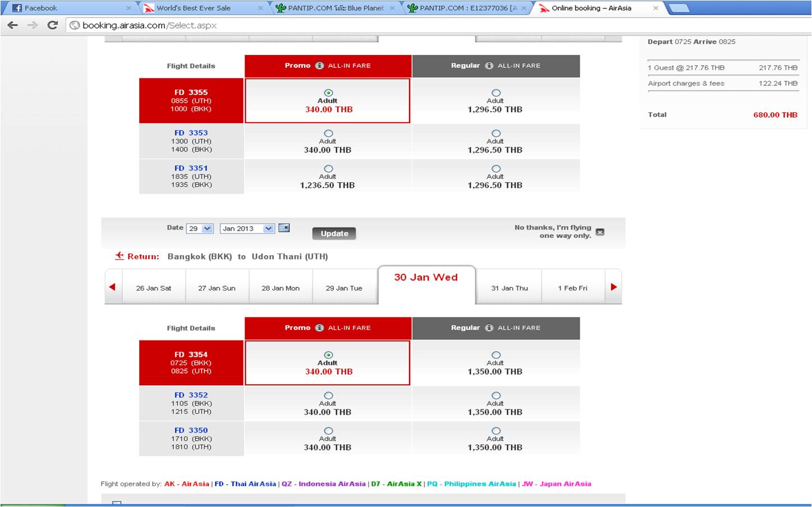Switch to the PANTIP.COM E12377036 tab
The width and height of the screenshot is (812, 507).
click(467, 8)
